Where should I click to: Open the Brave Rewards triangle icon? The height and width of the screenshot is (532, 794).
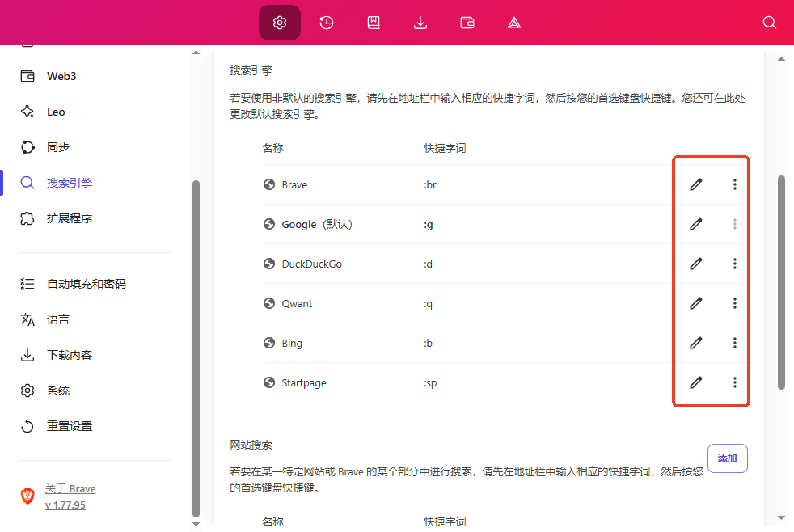click(x=514, y=23)
